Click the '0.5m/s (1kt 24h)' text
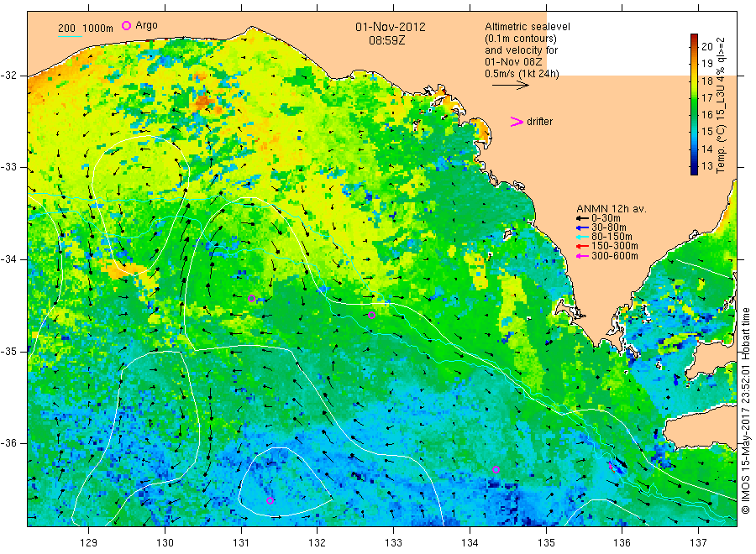The height and width of the screenshot is (554, 756). pos(522,74)
